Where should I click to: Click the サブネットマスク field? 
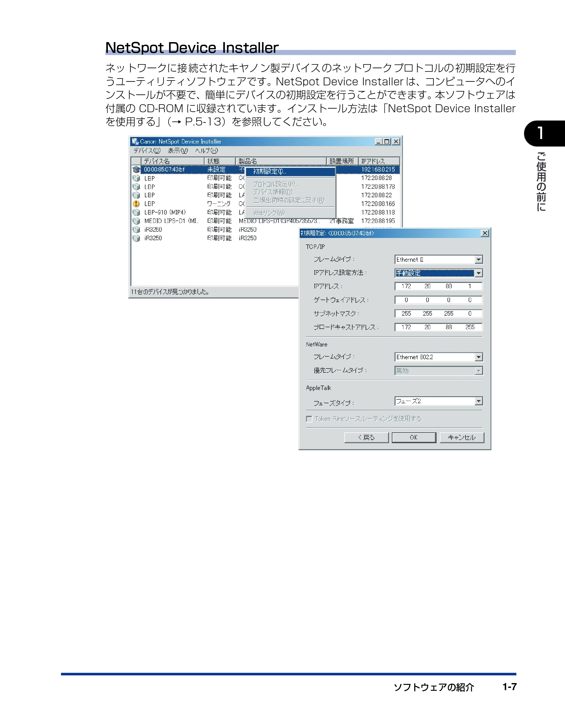(x=438, y=314)
